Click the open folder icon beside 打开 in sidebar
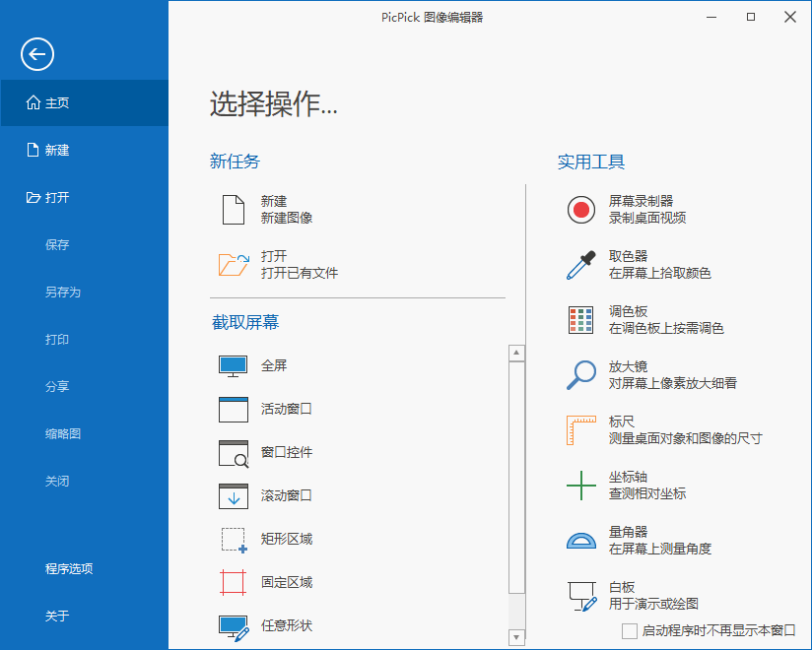812x650 pixels. 34,197
